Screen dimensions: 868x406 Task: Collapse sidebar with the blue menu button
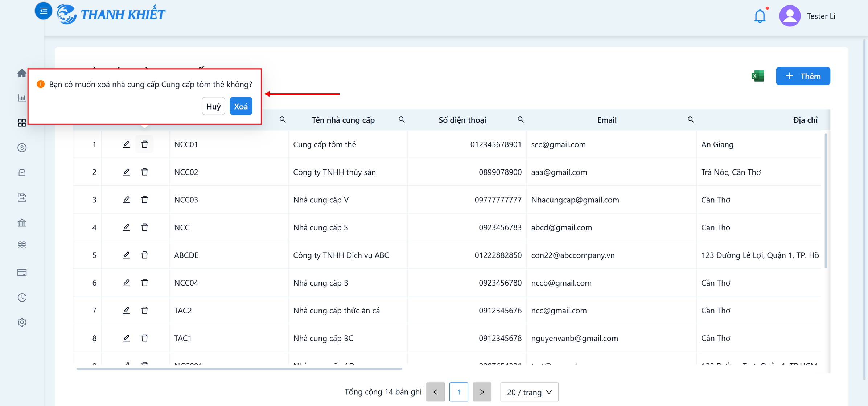point(43,11)
